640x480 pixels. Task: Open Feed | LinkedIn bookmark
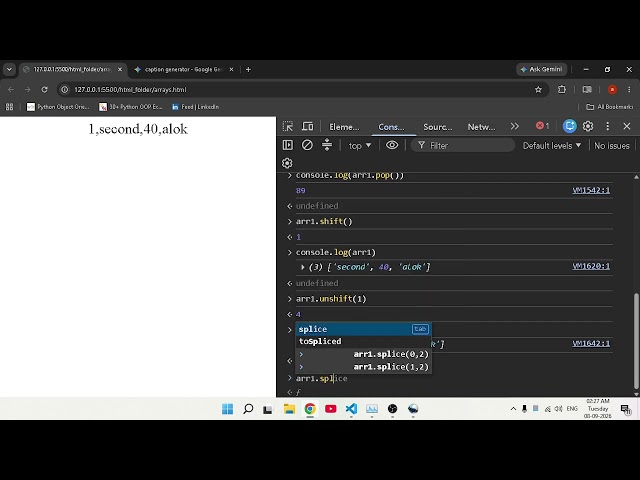click(196, 107)
